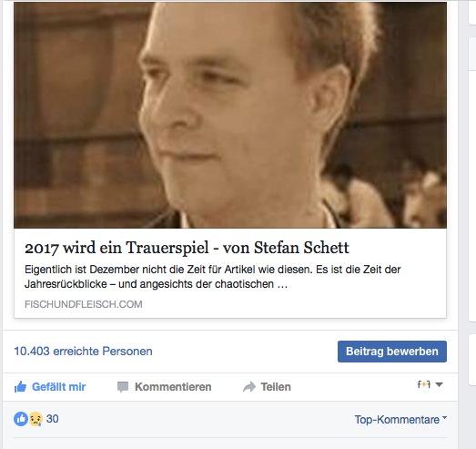Click the Beitrag bewerben button
The height and width of the screenshot is (449, 476).
392,352
